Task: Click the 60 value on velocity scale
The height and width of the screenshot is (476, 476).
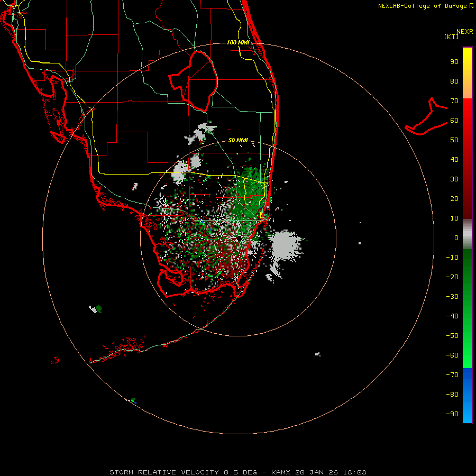Action: coord(454,120)
